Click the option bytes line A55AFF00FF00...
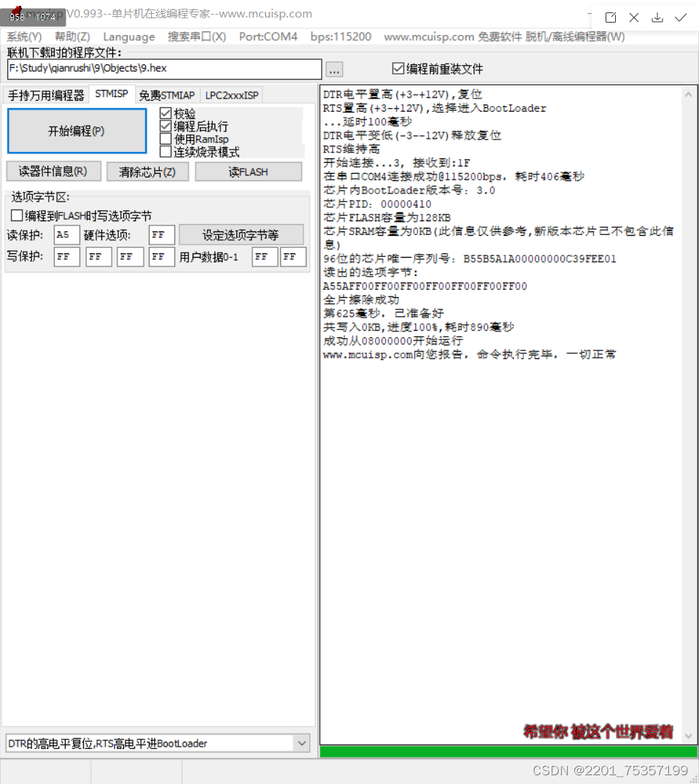This screenshot has width=699, height=784. 425,286
